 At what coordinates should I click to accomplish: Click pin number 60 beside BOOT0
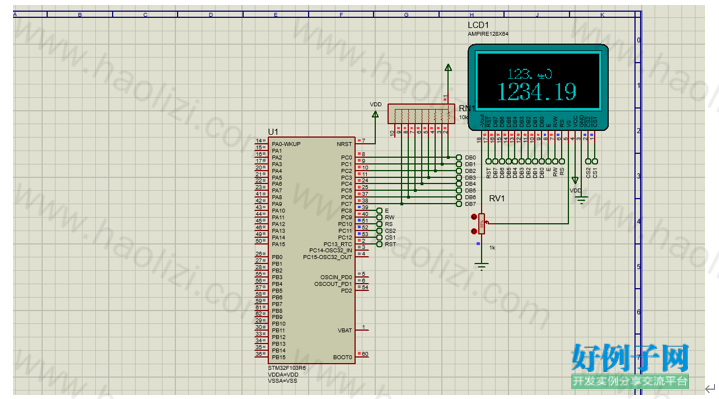pyautogui.click(x=365, y=354)
